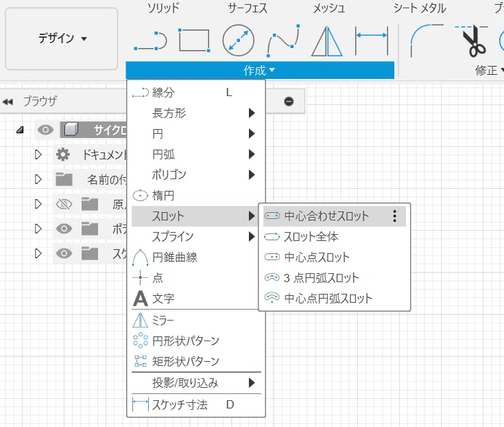The image size is (504, 427).
Task: Open the デザイン workspace dropdown
Action: pos(62,38)
